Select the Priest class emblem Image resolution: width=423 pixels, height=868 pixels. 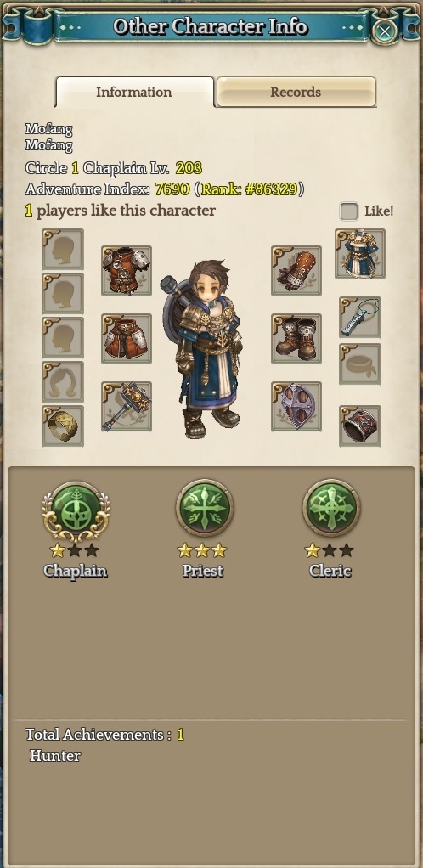tap(205, 508)
